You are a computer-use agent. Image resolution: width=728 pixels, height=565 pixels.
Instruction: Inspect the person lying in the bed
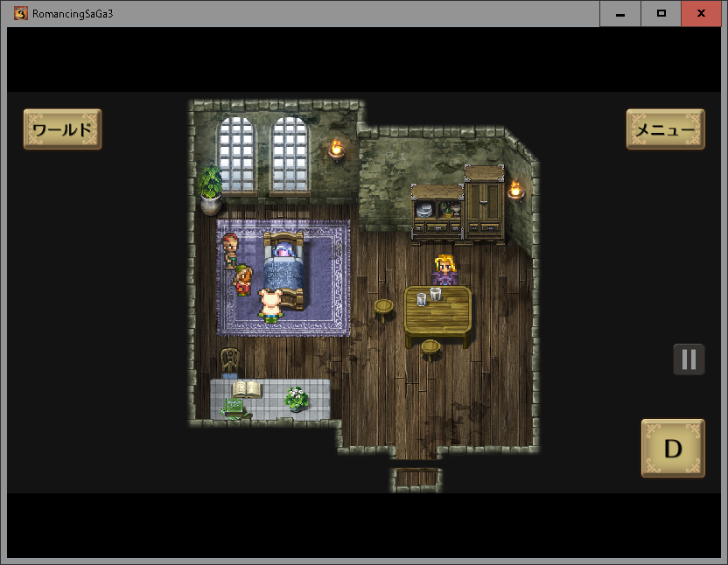point(283,252)
